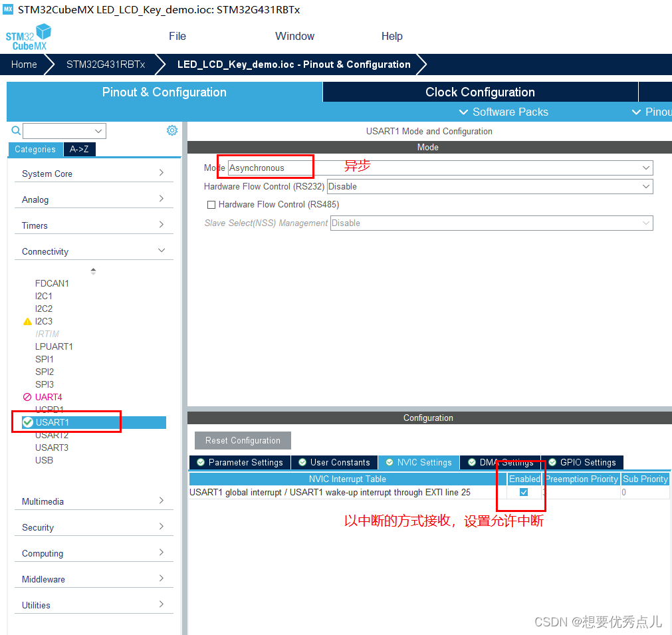Uncheck USART1 global interrupt Enabled checkbox

524,492
